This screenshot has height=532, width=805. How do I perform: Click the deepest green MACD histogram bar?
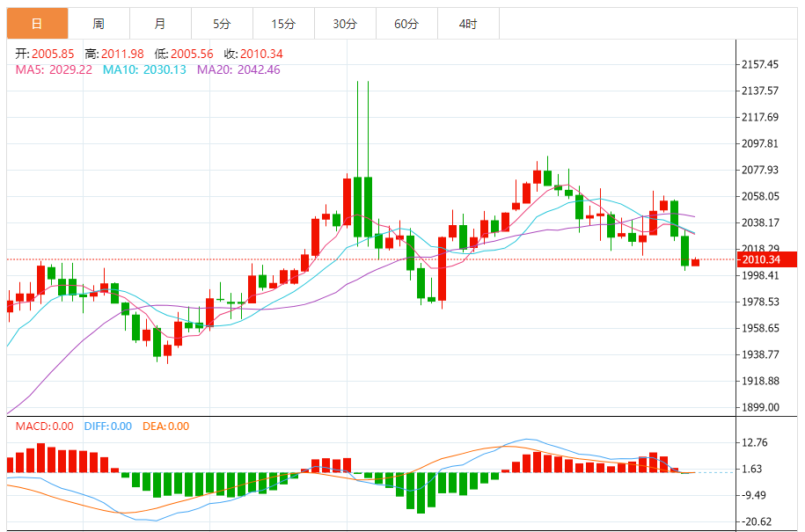click(421, 492)
